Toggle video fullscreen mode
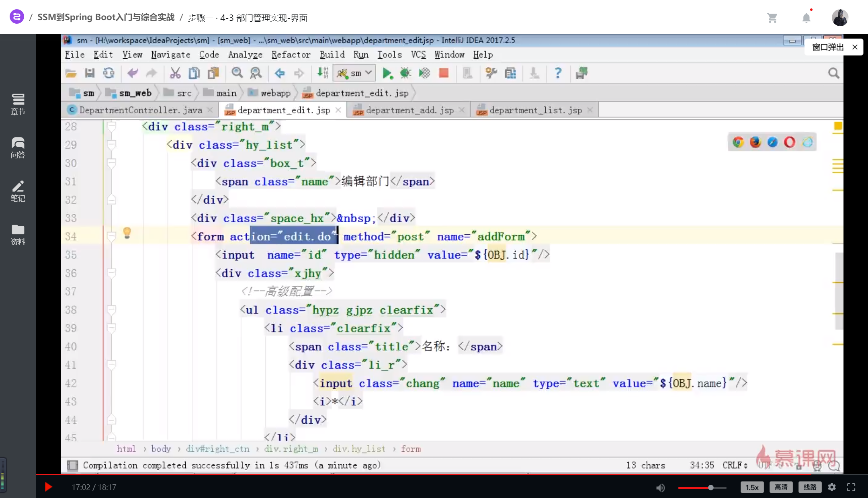 [x=851, y=487]
